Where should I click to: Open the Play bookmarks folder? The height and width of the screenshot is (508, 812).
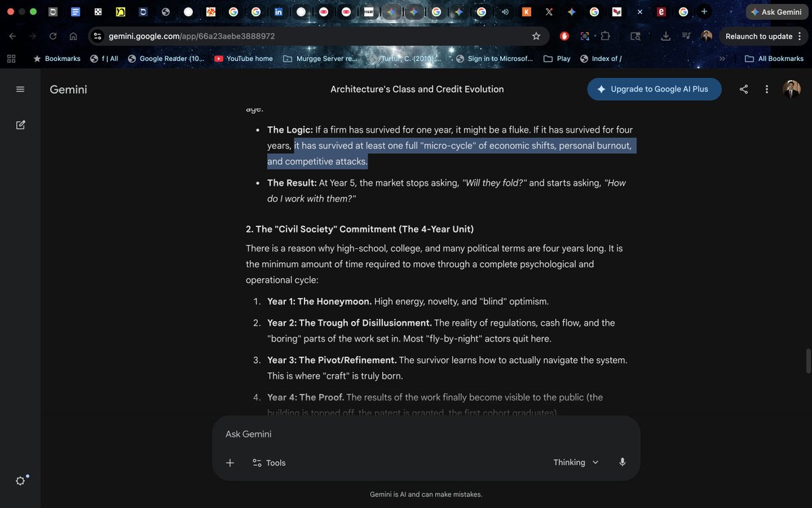557,59
